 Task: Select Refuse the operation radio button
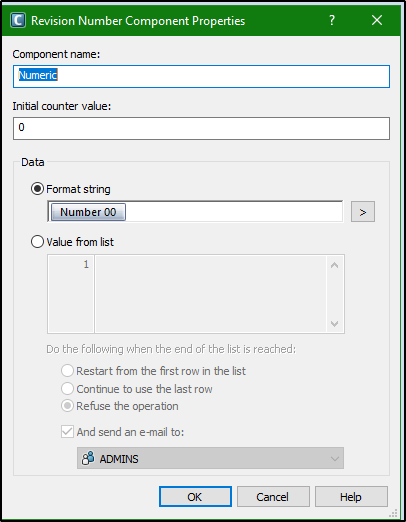click(67, 406)
